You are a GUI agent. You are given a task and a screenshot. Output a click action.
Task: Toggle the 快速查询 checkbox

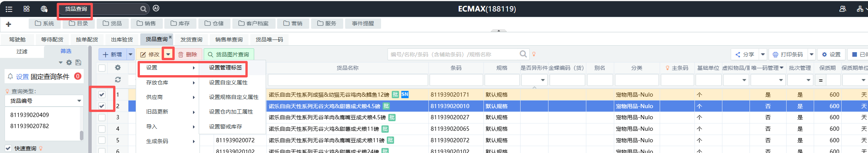(x=8, y=148)
